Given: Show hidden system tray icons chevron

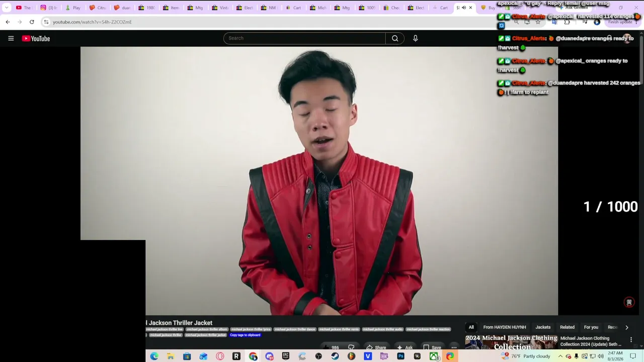Looking at the screenshot, I should [x=560, y=356].
